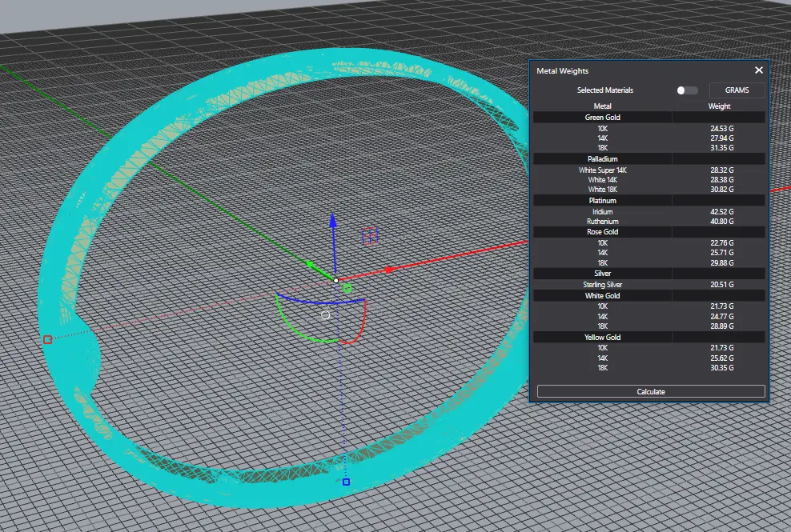
Task: Select the Yellow Gold 18K row
Action: click(649, 368)
